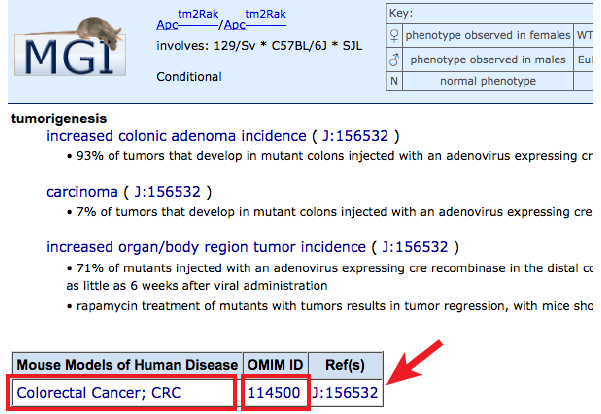Open J:156532 in disease table Ref(s)

coord(345,393)
